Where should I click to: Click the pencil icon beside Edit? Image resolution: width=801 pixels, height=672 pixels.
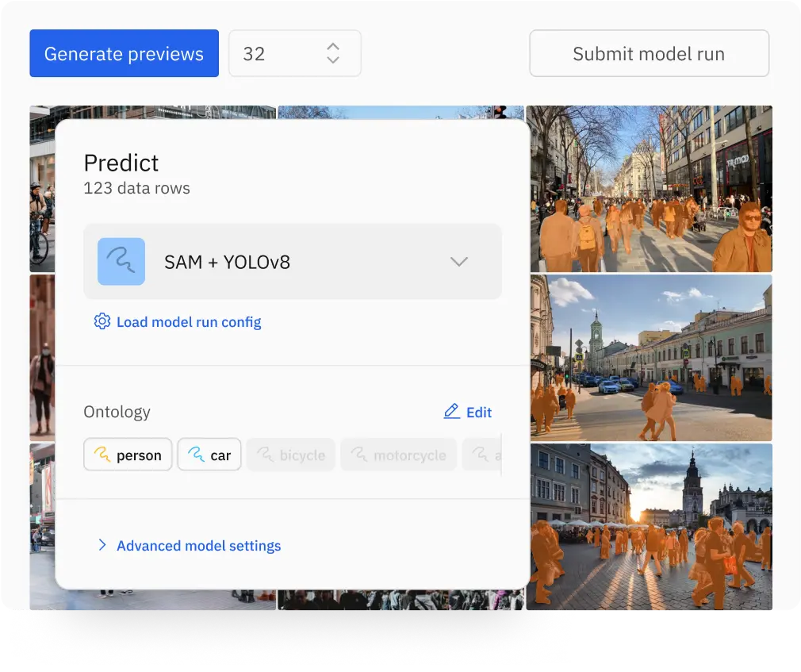pos(451,412)
